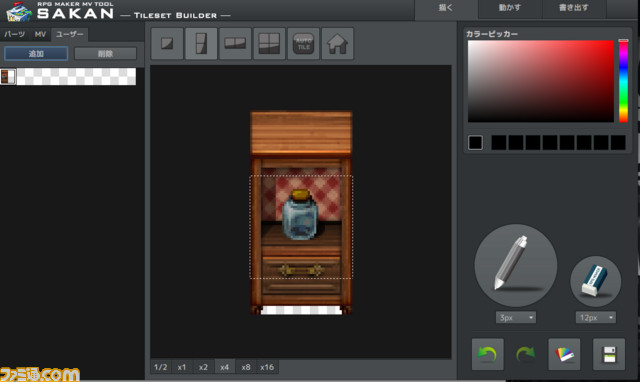This screenshot has width=640, height=382.
Task: Redo the last undone action
Action: 525,354
